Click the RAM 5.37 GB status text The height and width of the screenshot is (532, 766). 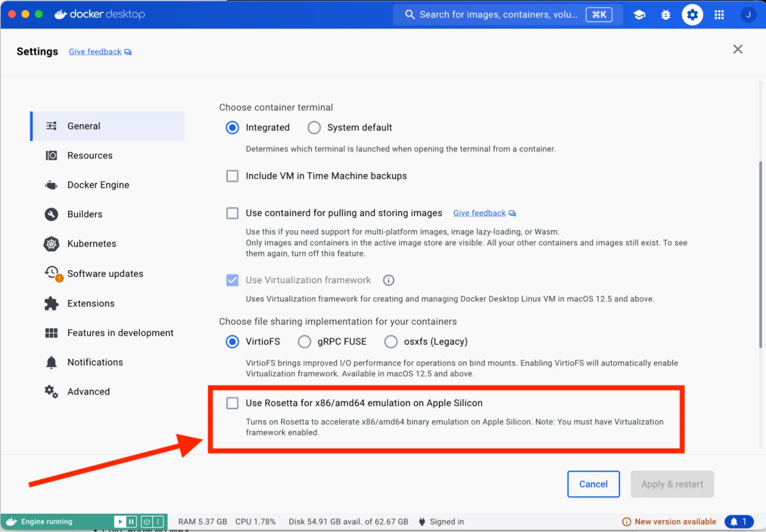pos(202,522)
